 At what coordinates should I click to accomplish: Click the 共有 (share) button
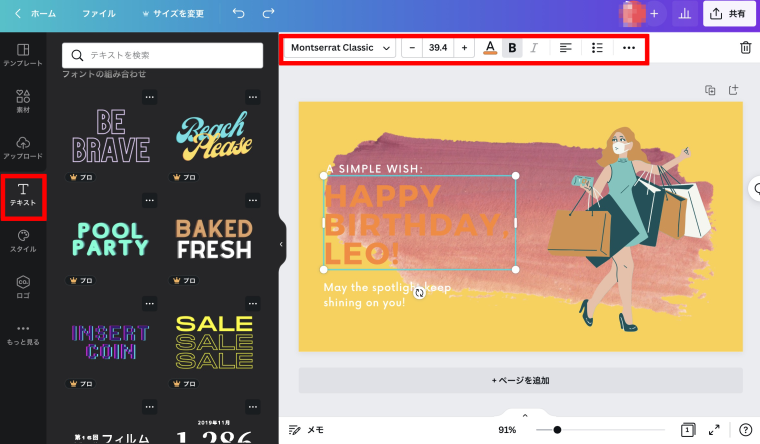coord(728,14)
